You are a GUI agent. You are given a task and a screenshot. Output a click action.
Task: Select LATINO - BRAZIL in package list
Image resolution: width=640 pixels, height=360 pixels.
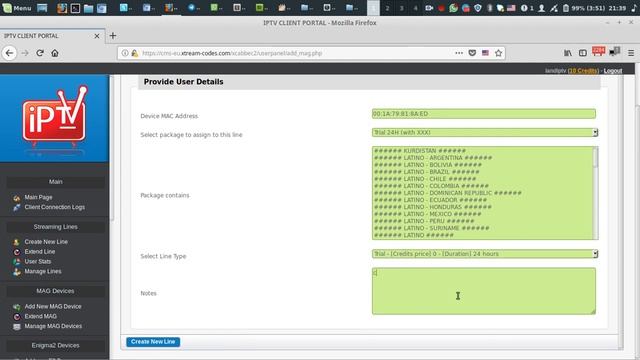[x=427, y=172]
